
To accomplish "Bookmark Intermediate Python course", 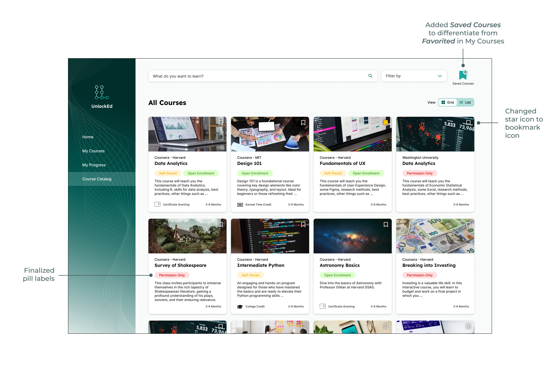I will point(303,225).
